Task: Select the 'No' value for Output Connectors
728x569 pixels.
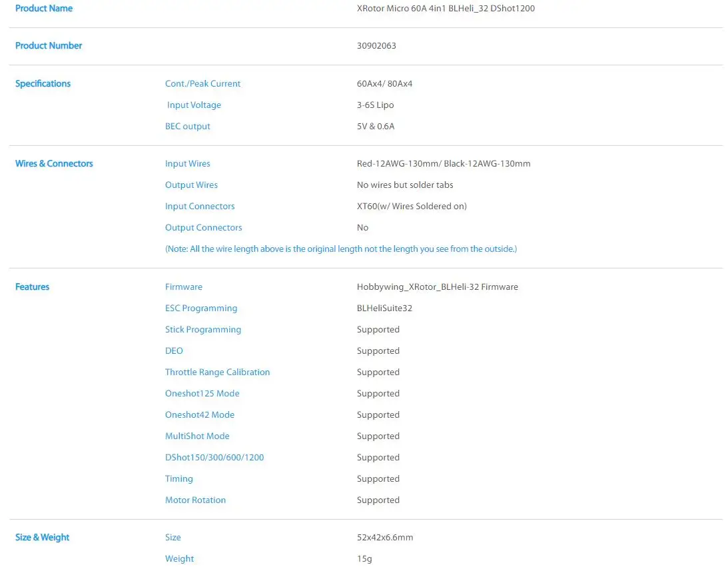Action: (x=362, y=228)
